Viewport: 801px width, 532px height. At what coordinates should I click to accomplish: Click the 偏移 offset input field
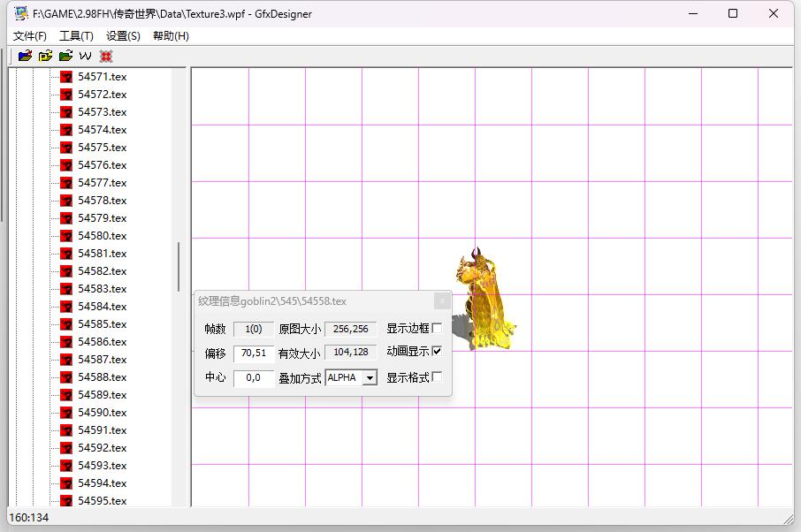(253, 353)
